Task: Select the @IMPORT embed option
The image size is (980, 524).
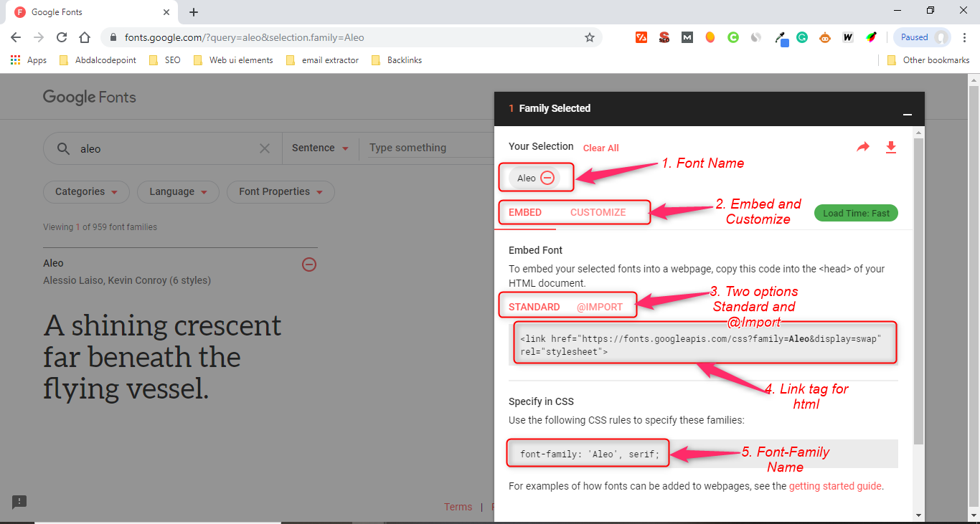Action: tap(600, 307)
